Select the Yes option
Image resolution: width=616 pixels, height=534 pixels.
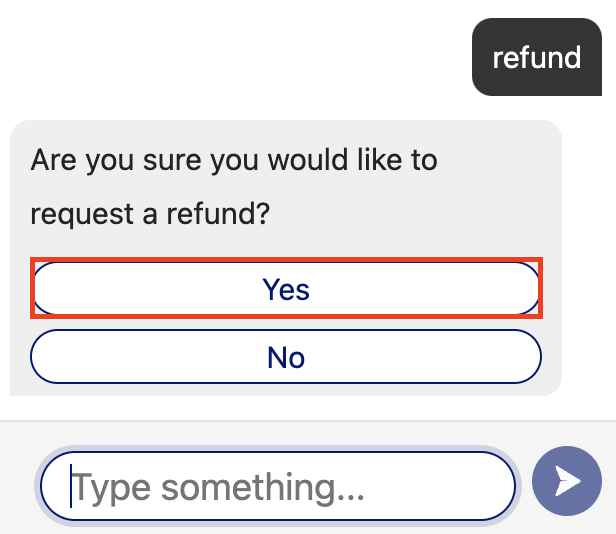[x=286, y=289]
